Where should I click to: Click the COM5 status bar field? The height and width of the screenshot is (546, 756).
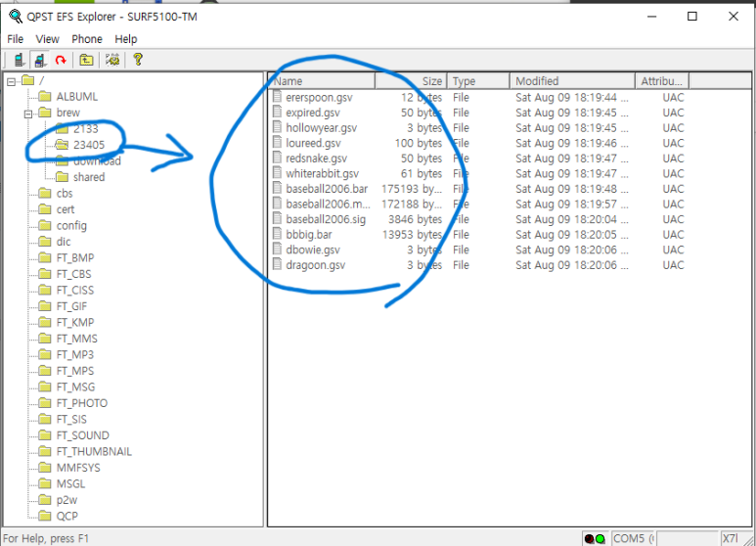(633, 538)
